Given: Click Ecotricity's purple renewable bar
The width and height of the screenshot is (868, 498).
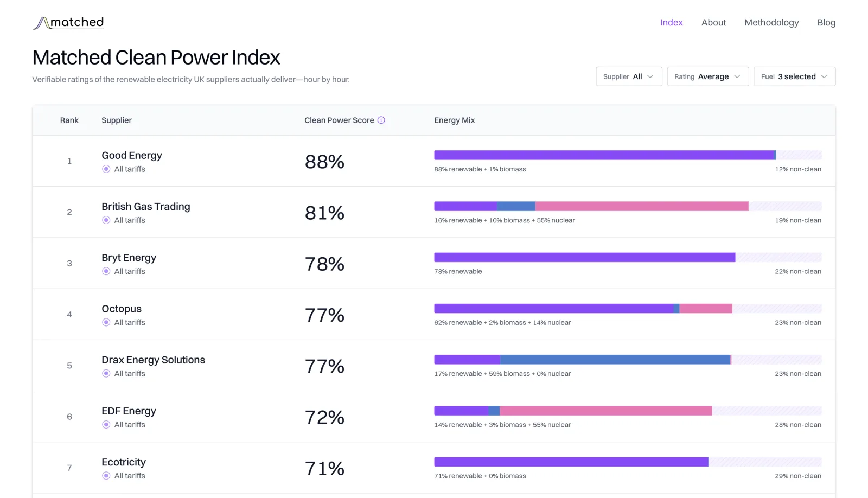Looking at the screenshot, I should [571, 462].
